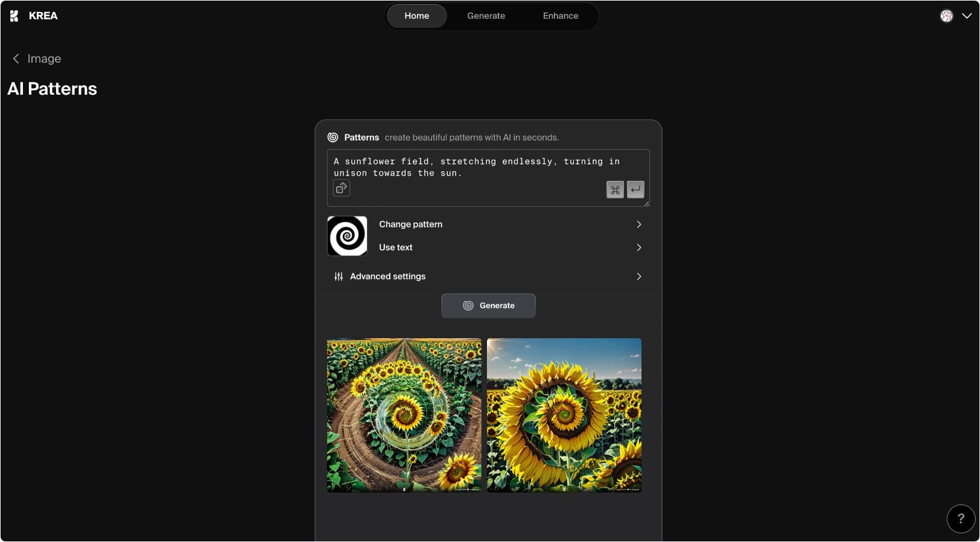Click the user profile avatar
The image size is (980, 542).
[946, 16]
